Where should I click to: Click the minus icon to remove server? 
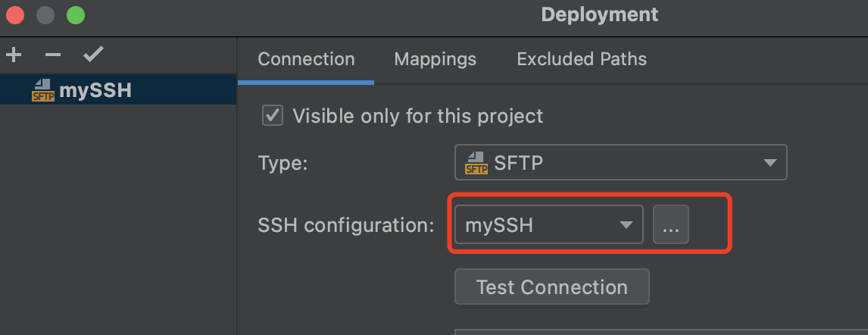(52, 55)
